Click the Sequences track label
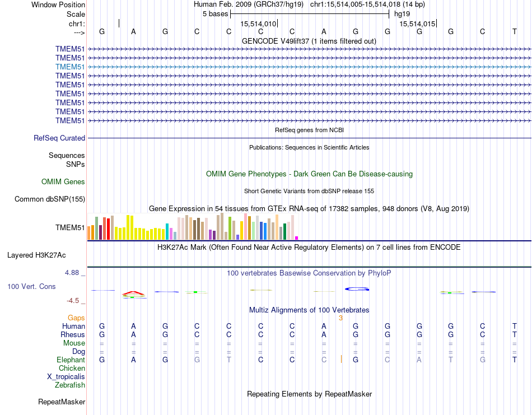The height and width of the screenshot is (415, 532). [67, 155]
